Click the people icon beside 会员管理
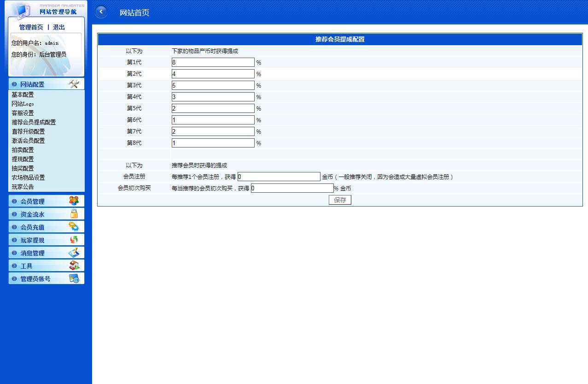Image resolution: width=588 pixels, height=384 pixels. pyautogui.click(x=74, y=201)
